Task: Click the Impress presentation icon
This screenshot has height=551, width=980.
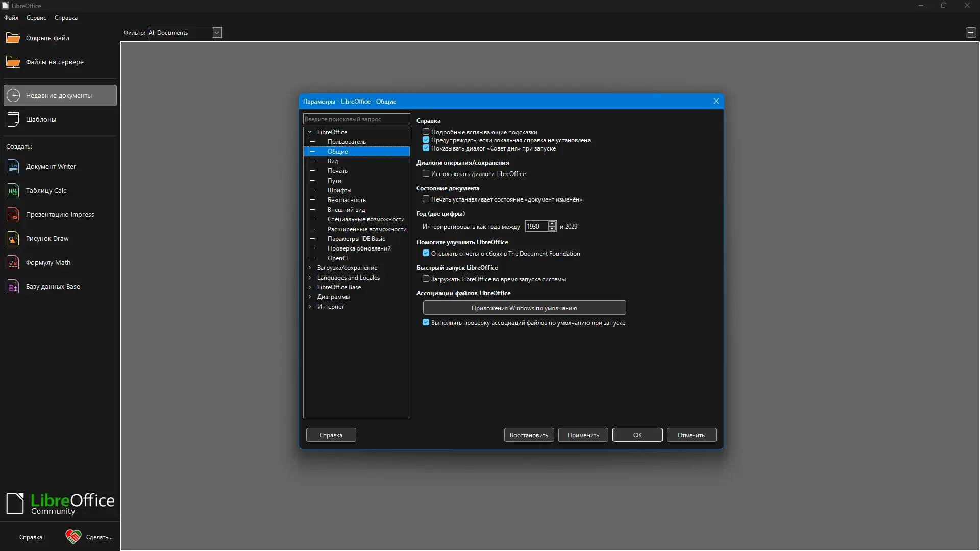Action: point(13,215)
